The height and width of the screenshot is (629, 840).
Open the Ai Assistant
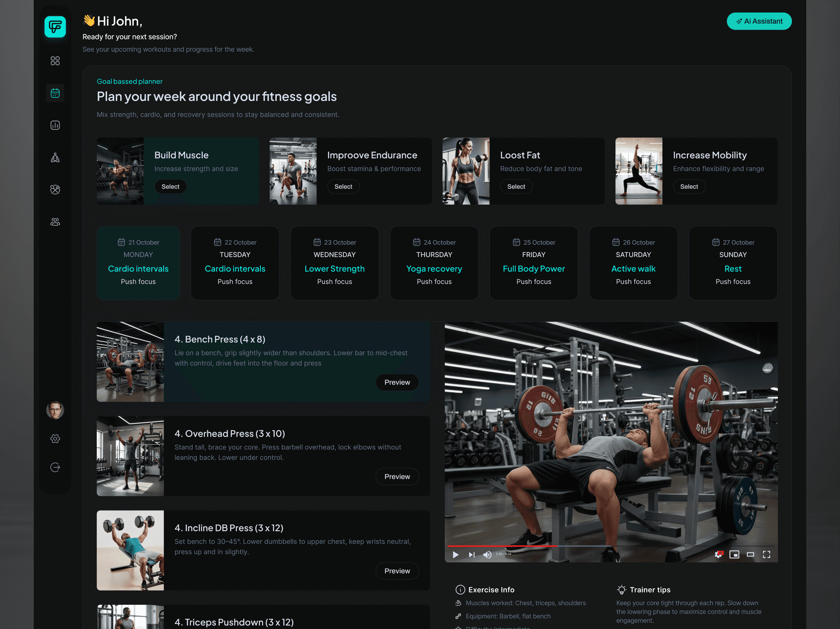[x=759, y=21]
